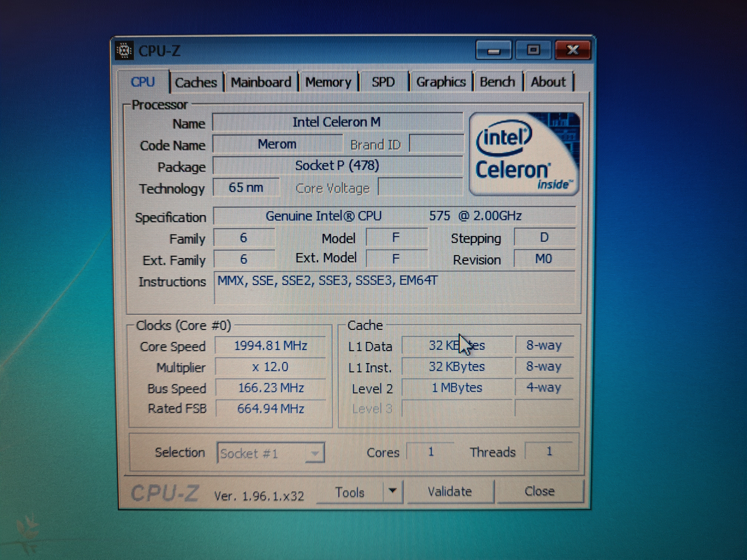Click the L1 Inst. value 32 KBytes
This screenshot has height=560, width=747.
tap(457, 367)
